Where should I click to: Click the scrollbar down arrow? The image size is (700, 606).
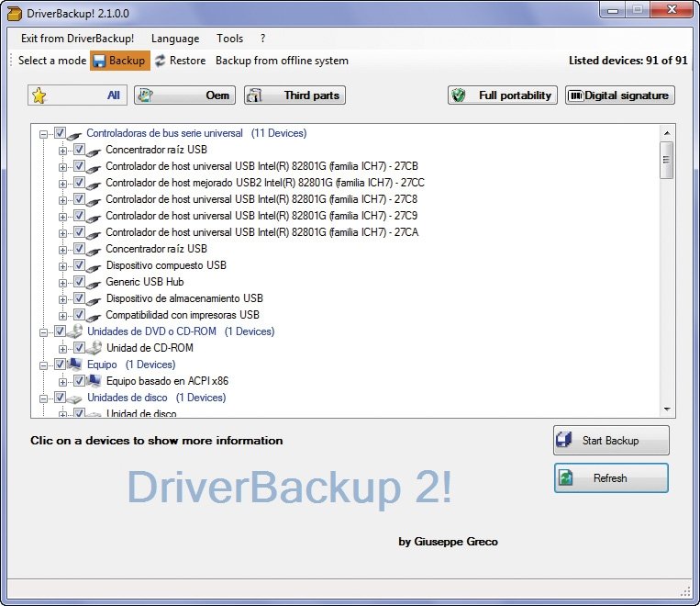point(667,410)
